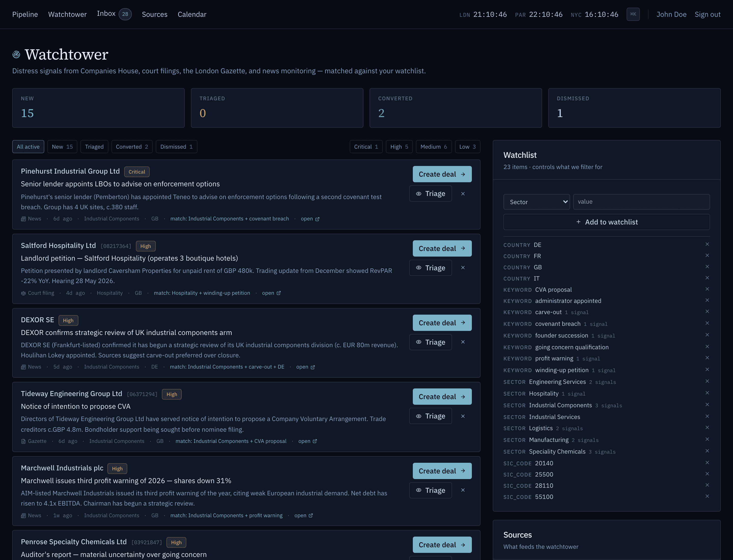This screenshot has width=733, height=560.
Task: Dismiss the Marchwell Industrials signal
Action: pos(463,490)
